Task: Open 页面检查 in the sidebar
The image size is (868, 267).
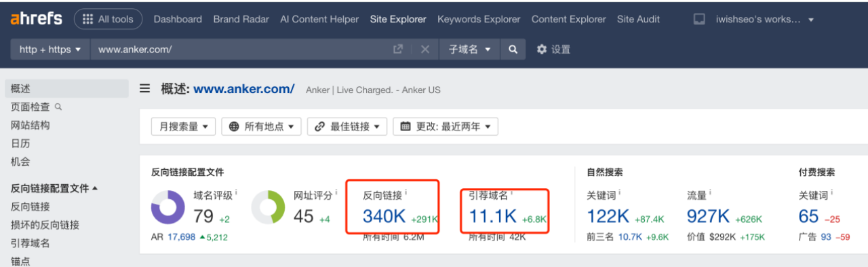Action: point(31,107)
